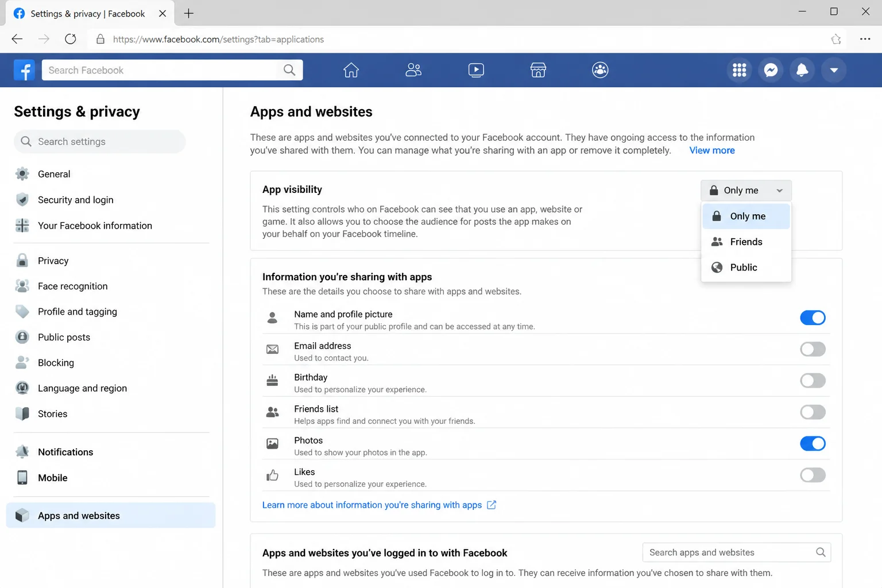Viewport: 882px width, 588px height.
Task: Click the Birthday cake icon
Action: pos(273,381)
